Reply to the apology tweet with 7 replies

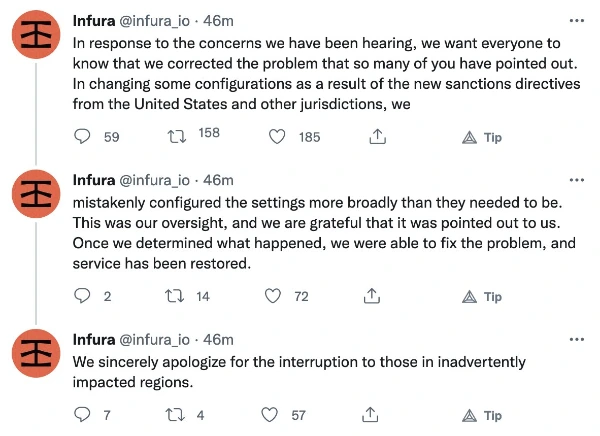(84, 415)
